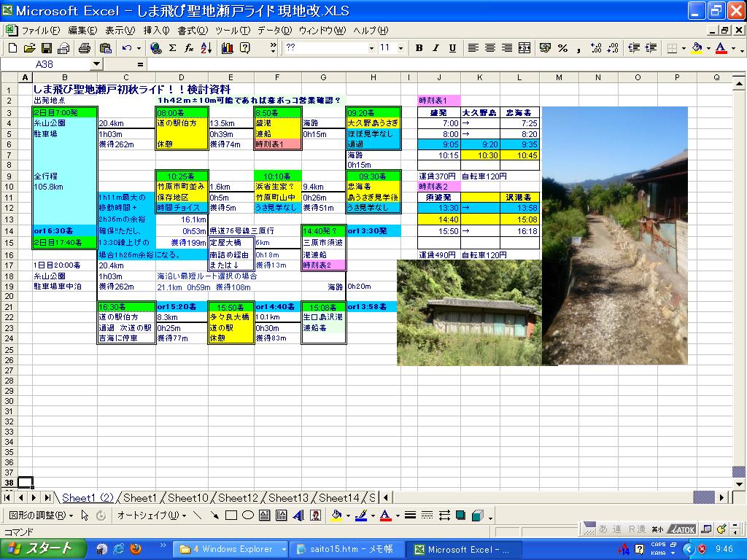Open the Chart Wizard icon
The image size is (747, 560).
[x=227, y=48]
